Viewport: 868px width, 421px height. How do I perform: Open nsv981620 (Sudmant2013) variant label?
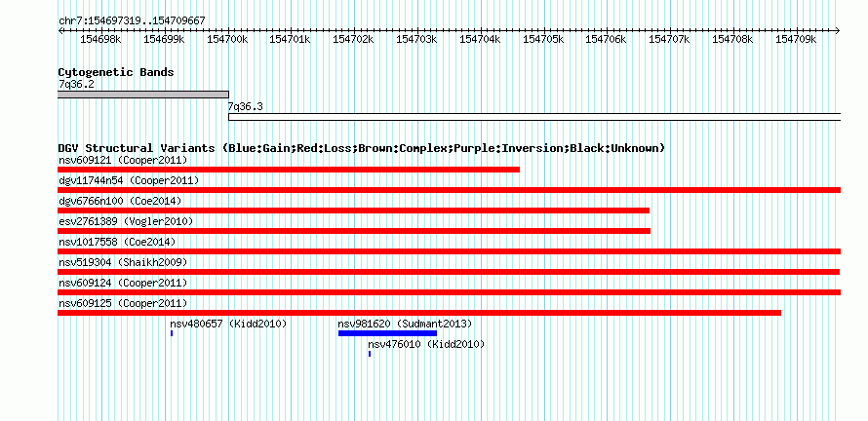pos(405,324)
